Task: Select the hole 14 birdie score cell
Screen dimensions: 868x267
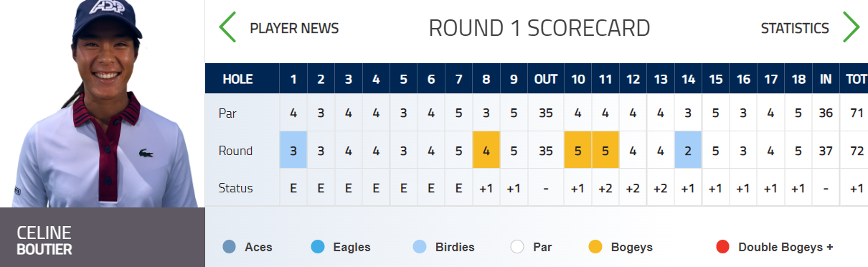Action: [688, 150]
